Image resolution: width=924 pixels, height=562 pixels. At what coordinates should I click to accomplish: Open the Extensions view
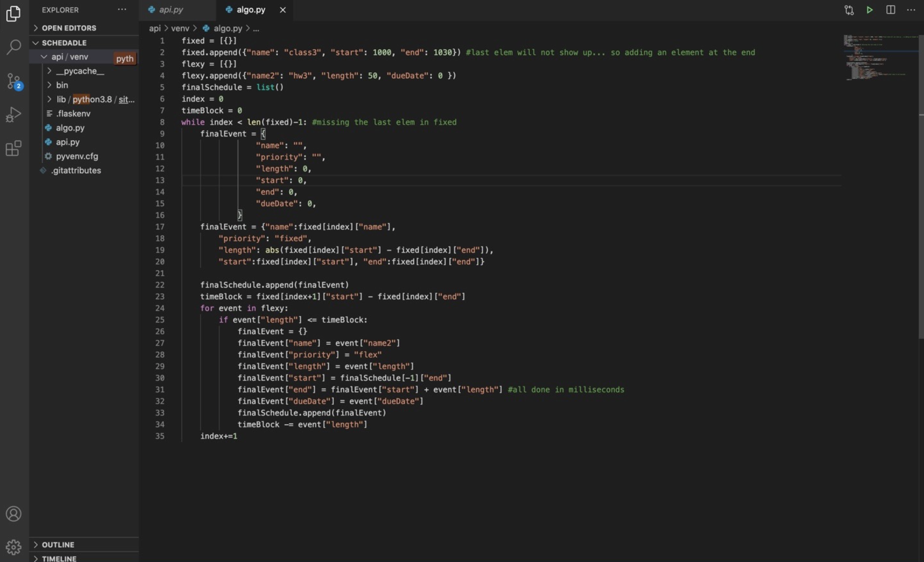pos(13,148)
